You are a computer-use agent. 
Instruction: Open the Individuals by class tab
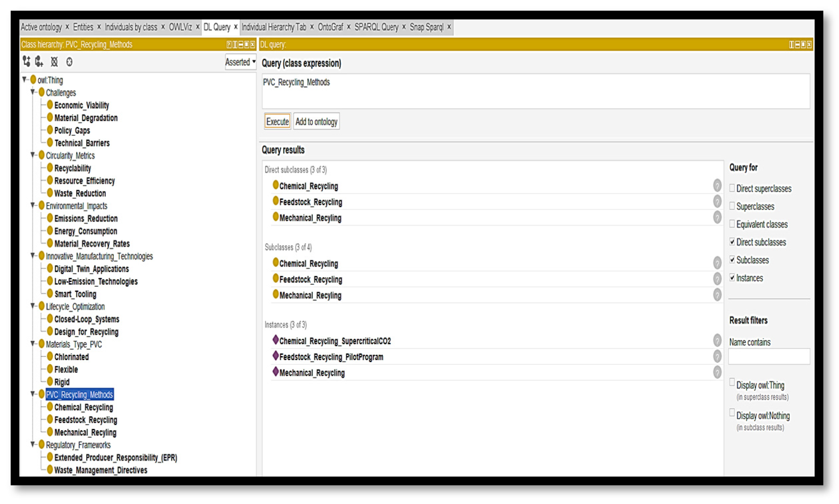(x=131, y=27)
